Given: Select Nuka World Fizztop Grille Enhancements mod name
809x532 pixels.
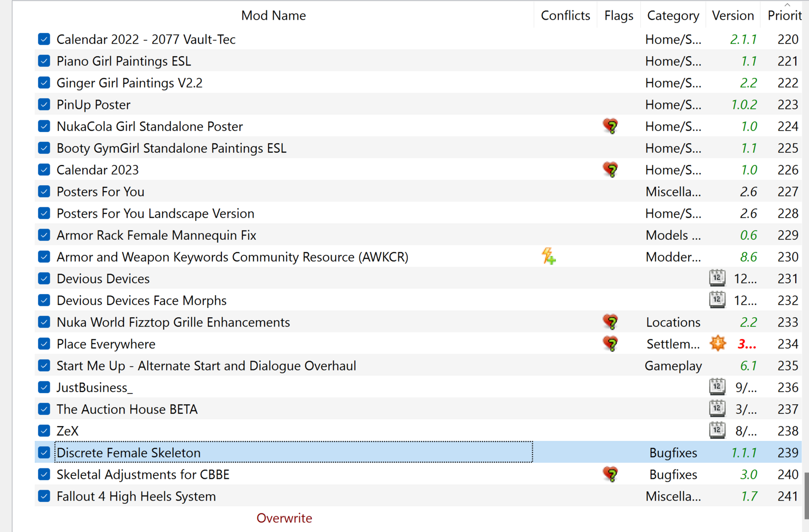Looking at the screenshot, I should (173, 322).
